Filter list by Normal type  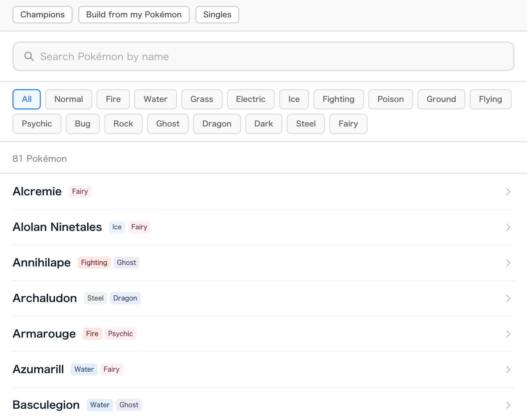(69, 99)
